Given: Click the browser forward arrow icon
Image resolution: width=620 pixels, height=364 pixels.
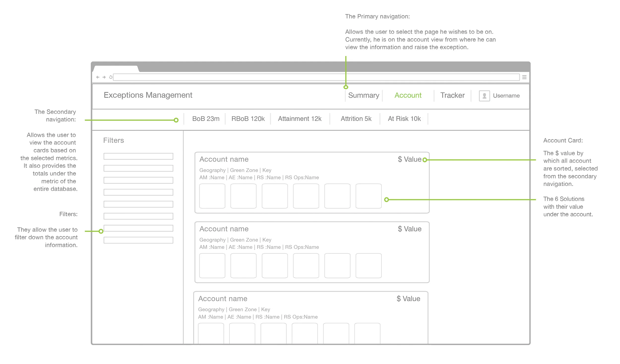Looking at the screenshot, I should [104, 77].
